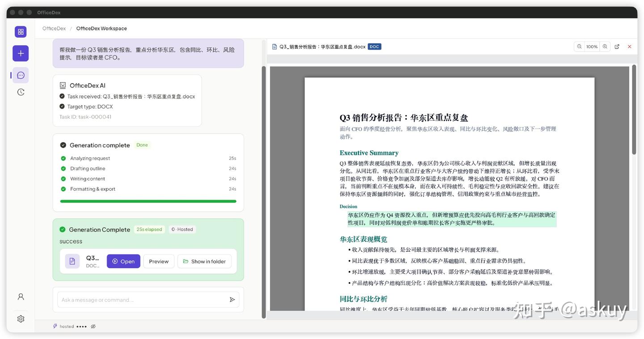
Task: Start a new task with the plus button
Action: coord(21,53)
